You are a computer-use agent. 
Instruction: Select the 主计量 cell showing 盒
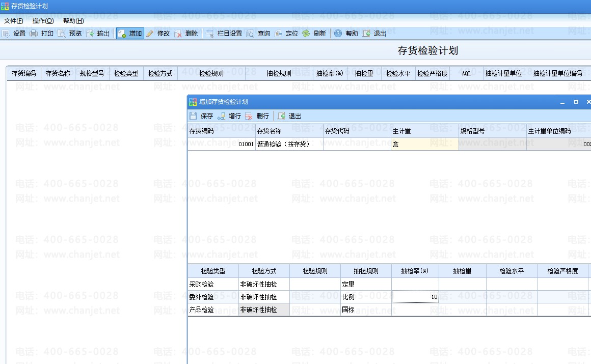[x=424, y=145]
